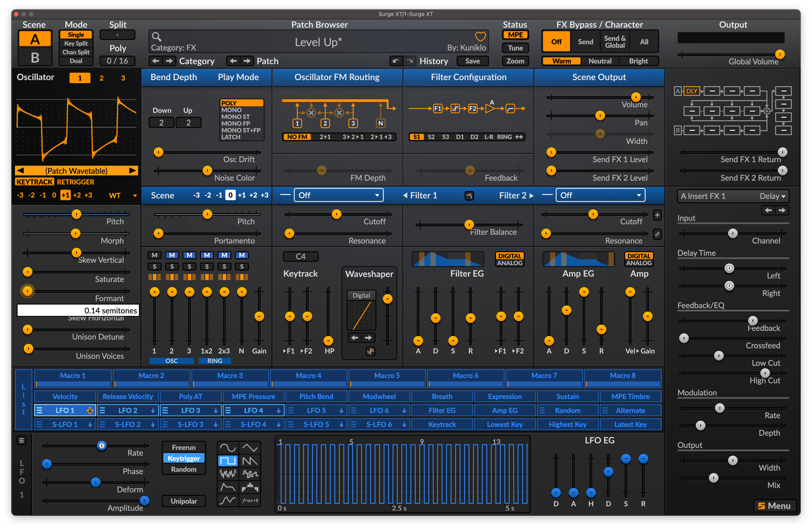Viewport: 812px width, 529px height.
Task: Click the undo arrow next to History
Action: click(x=396, y=61)
